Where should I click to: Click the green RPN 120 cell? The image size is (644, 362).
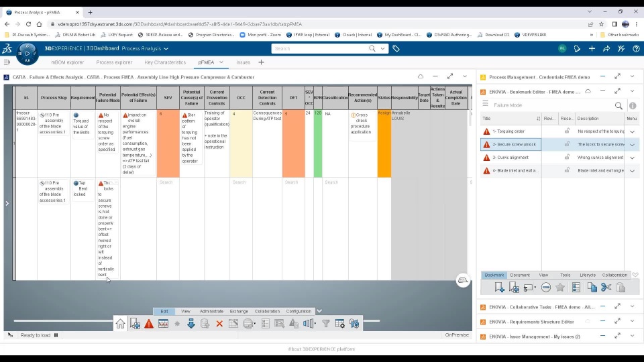[318, 143]
